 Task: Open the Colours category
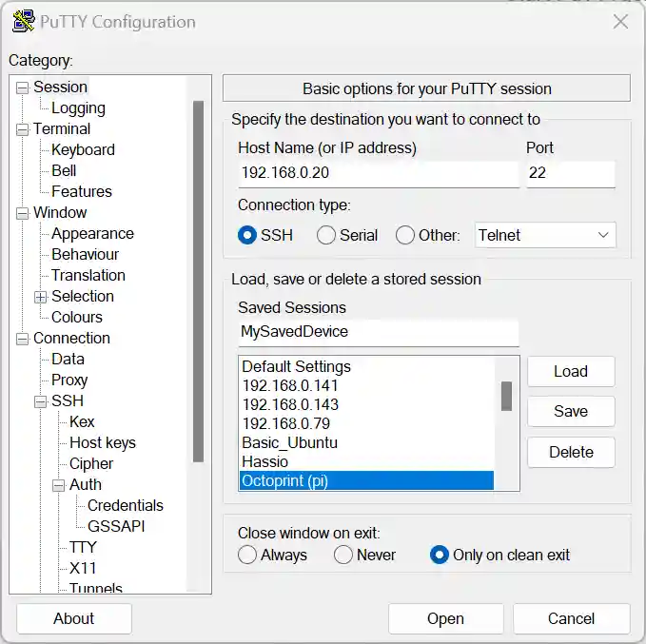(x=77, y=318)
